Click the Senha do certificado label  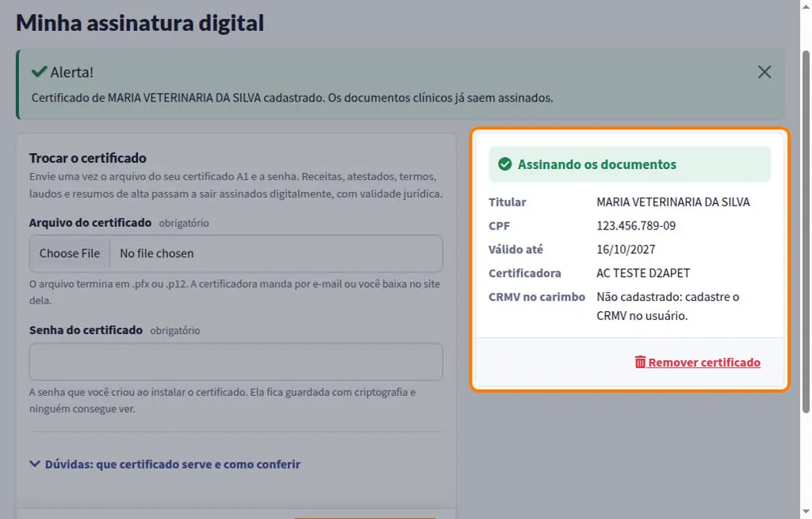coord(86,330)
